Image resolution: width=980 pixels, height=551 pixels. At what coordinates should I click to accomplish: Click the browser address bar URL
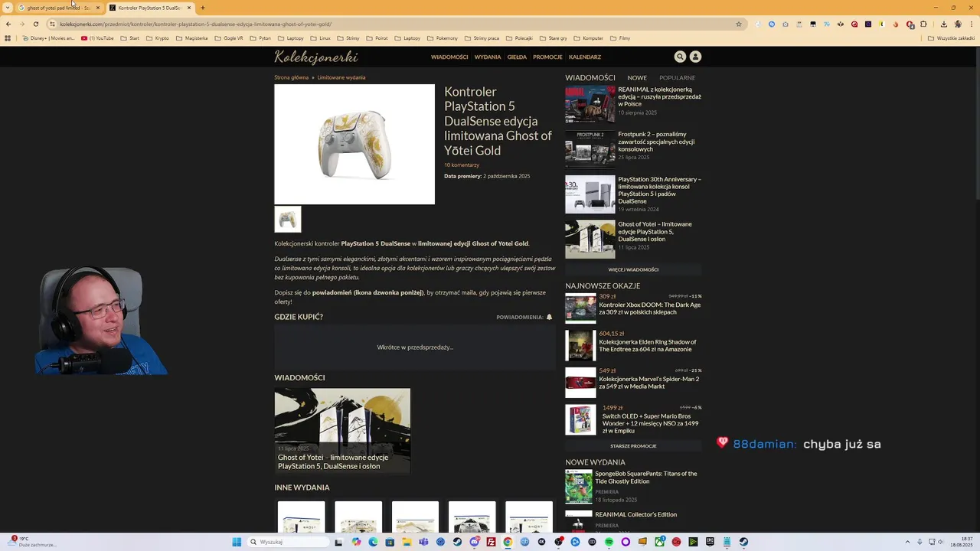pos(195,24)
